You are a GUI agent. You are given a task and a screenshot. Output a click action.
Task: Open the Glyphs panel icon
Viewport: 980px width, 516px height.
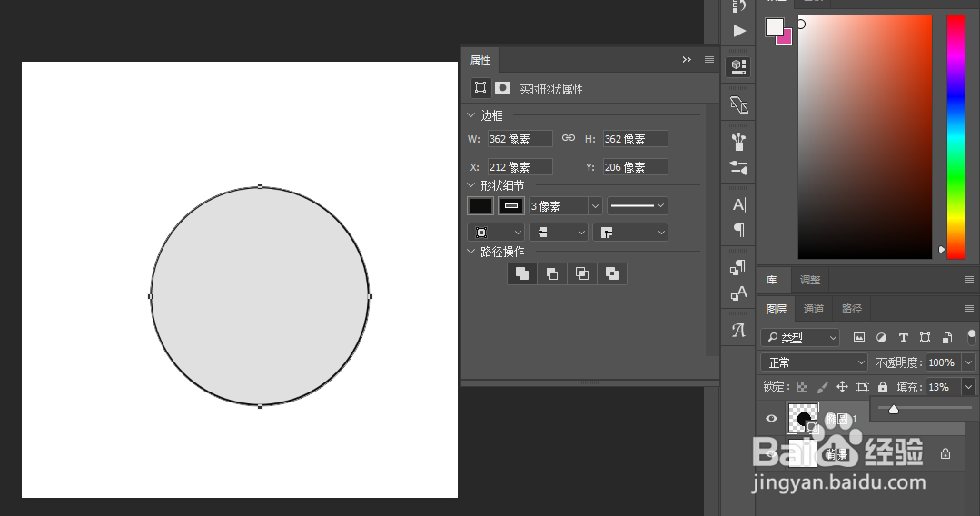738,330
